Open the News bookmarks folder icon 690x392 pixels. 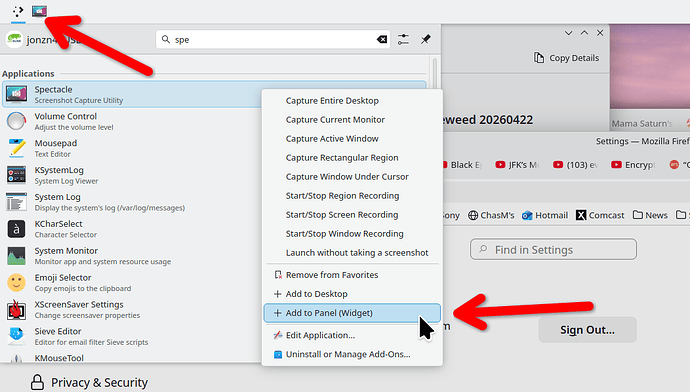tap(638, 215)
